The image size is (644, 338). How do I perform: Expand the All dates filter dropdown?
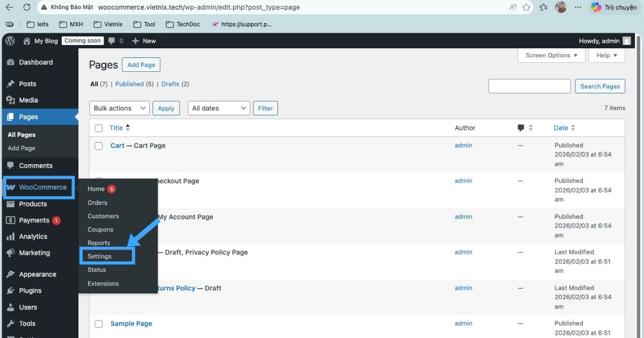click(218, 108)
